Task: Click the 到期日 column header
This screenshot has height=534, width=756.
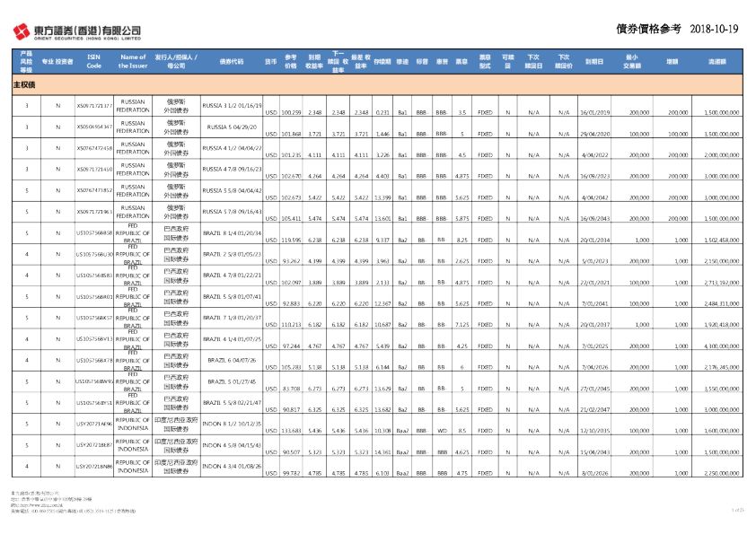Action: coord(593,62)
